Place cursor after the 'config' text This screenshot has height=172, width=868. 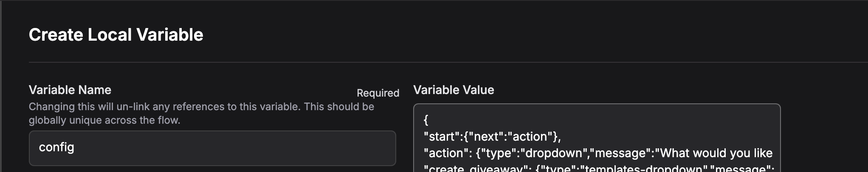75,147
